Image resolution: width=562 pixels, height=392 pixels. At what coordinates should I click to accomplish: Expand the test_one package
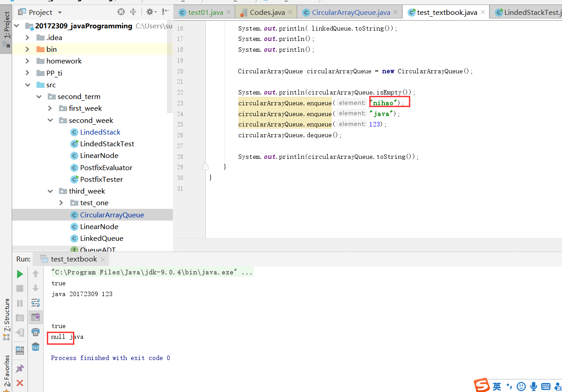[x=61, y=203]
